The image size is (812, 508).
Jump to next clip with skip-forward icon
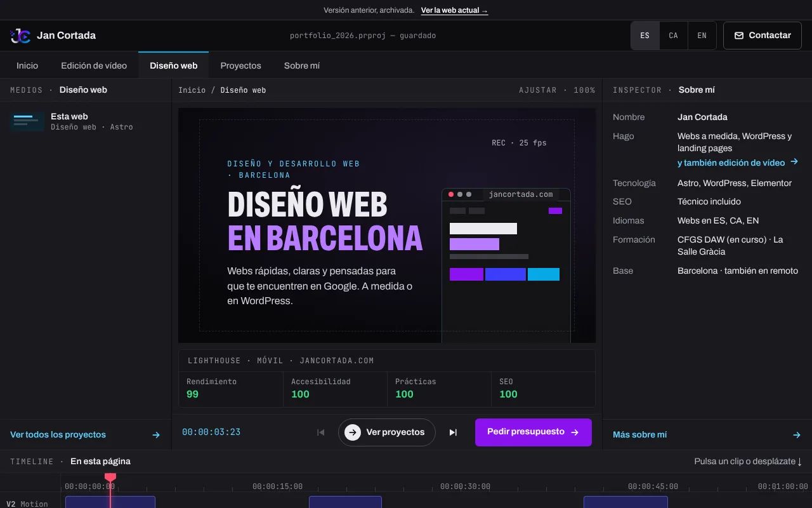(453, 432)
